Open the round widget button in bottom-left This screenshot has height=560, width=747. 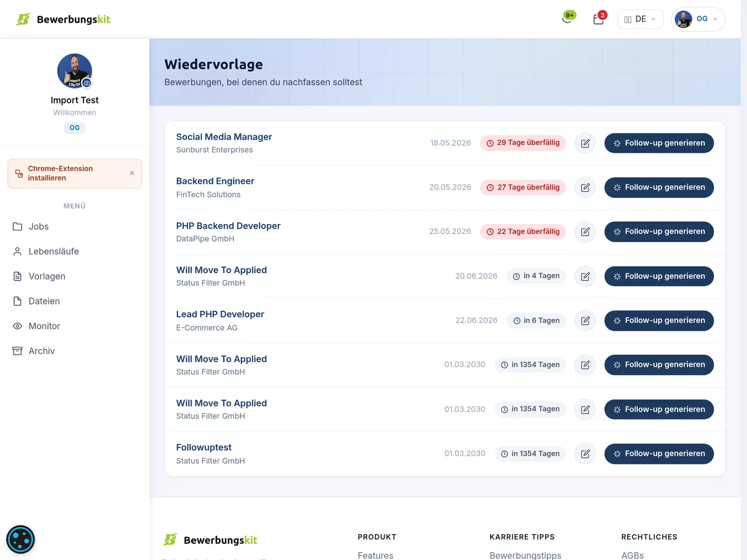[x=20, y=540]
